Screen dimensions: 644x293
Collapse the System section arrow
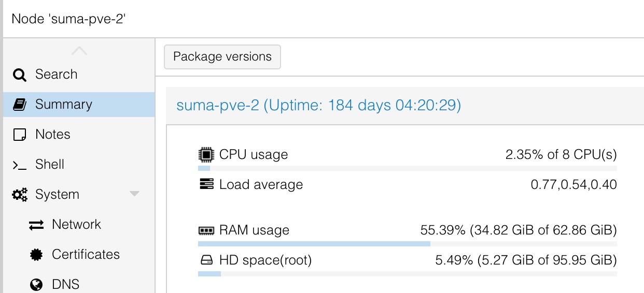click(134, 194)
